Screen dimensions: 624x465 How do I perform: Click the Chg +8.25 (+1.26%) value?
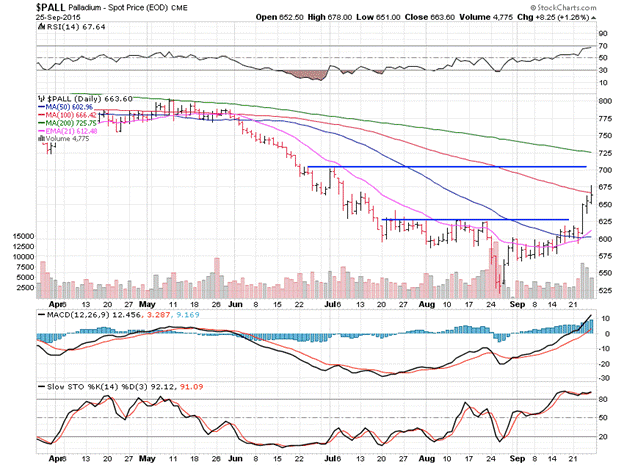pos(553,17)
